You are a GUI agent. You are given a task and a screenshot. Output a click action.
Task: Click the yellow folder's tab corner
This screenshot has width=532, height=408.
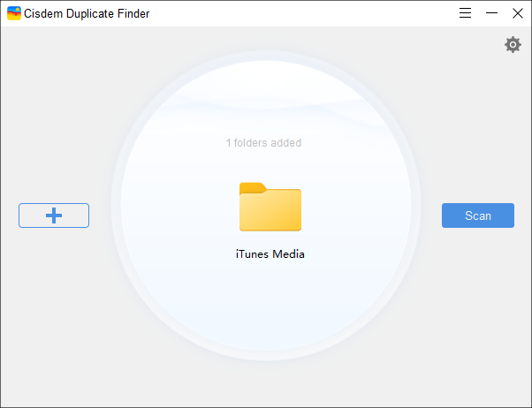251,186
